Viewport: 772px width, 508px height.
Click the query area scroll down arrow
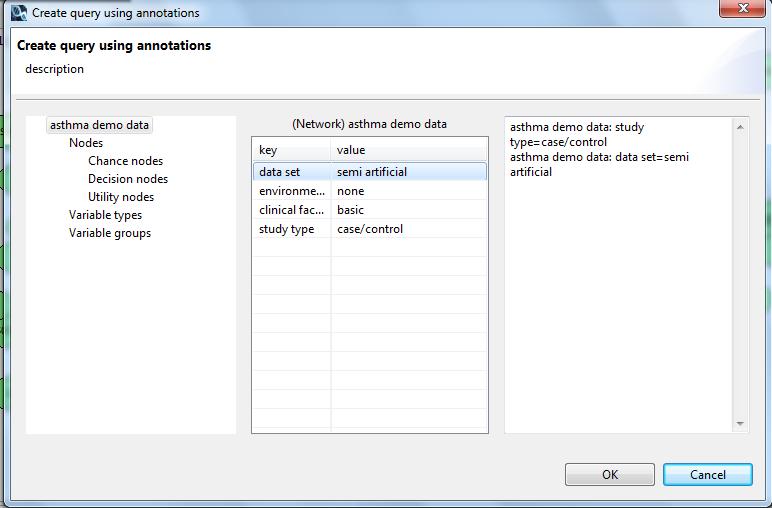click(740, 424)
